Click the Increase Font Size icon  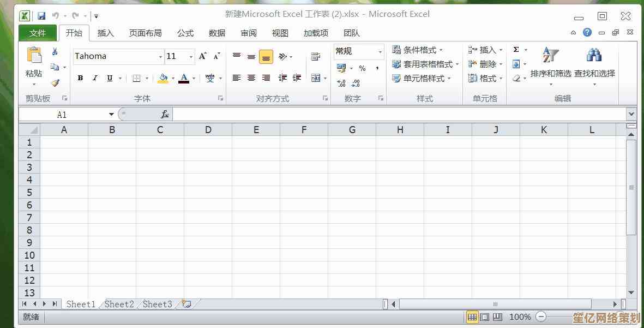point(202,56)
